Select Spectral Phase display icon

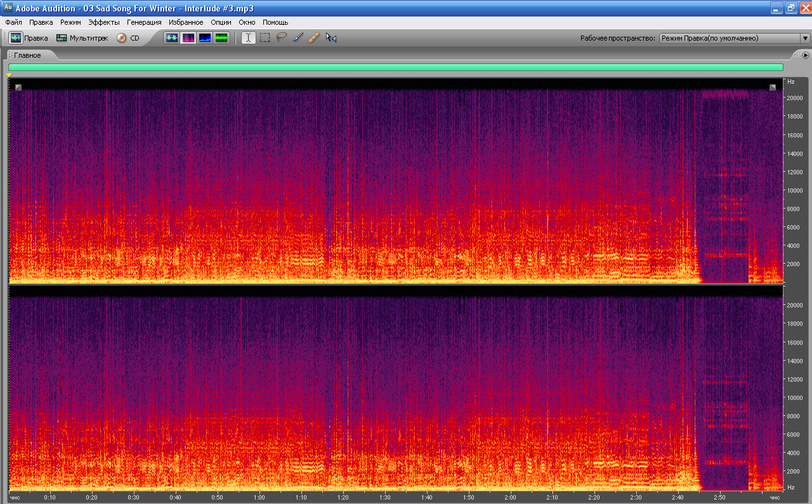[x=221, y=38]
